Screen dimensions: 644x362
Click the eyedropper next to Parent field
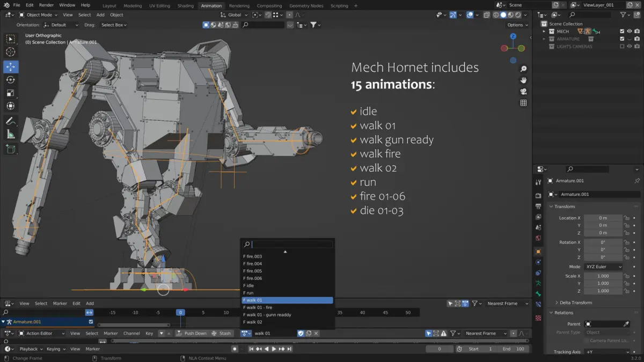pyautogui.click(x=626, y=324)
